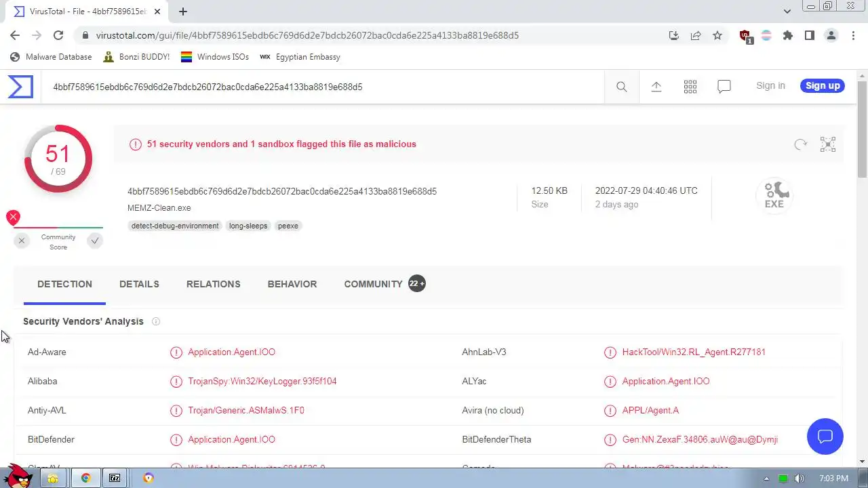Click the VirusTotal logo icon
The width and height of the screenshot is (868, 488).
[20, 87]
